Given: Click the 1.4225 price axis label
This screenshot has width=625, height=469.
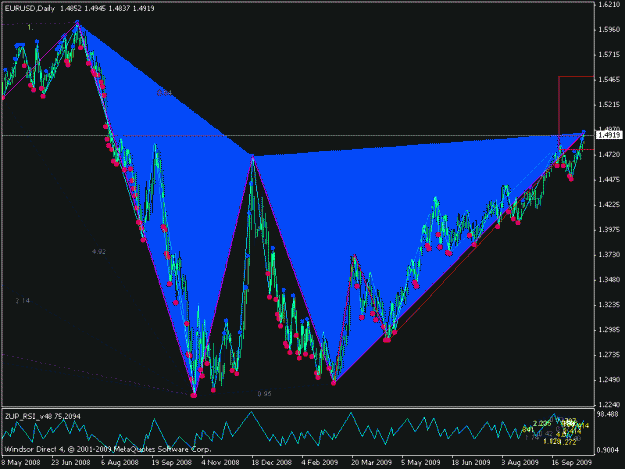Looking at the screenshot, I should coord(609,204).
